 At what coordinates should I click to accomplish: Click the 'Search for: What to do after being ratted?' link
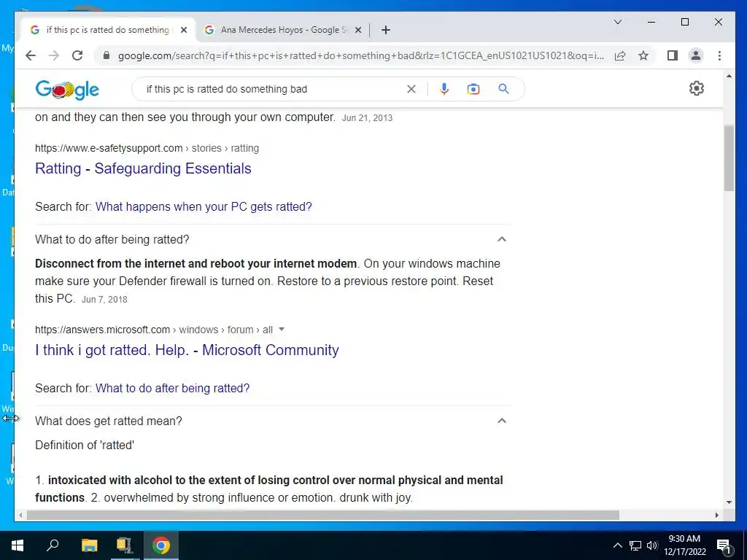pyautogui.click(x=172, y=388)
